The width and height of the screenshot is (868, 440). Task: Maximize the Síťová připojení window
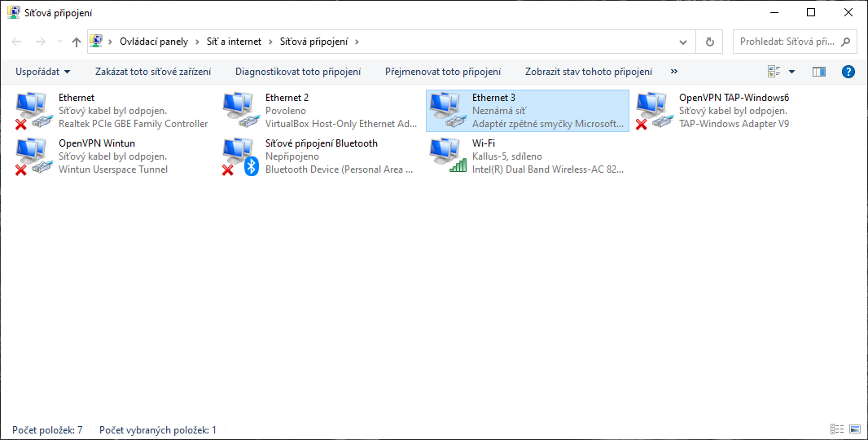pos(811,12)
